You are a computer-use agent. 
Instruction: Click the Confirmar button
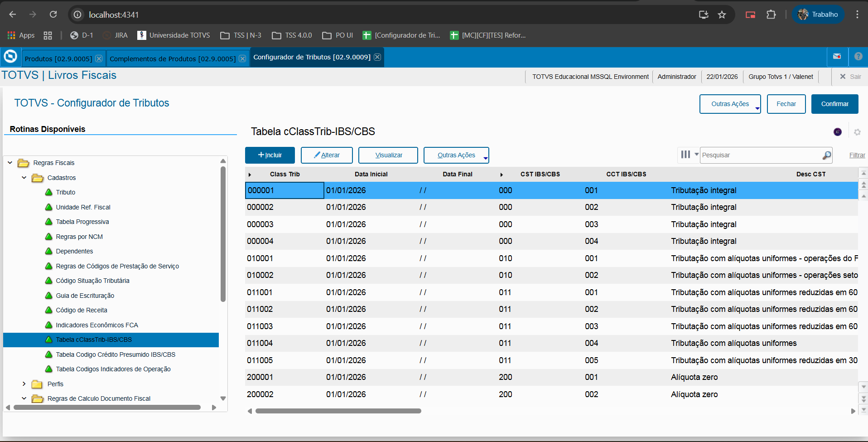pyautogui.click(x=834, y=104)
